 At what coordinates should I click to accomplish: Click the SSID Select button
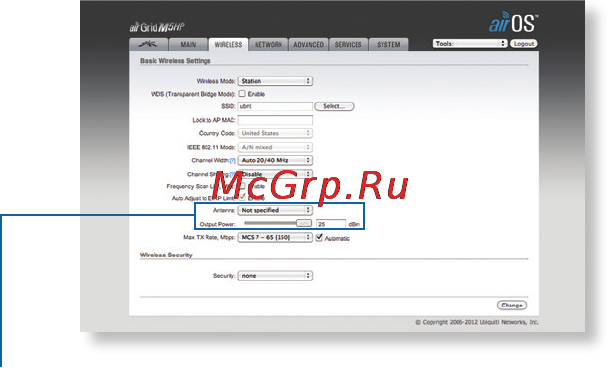tap(334, 106)
